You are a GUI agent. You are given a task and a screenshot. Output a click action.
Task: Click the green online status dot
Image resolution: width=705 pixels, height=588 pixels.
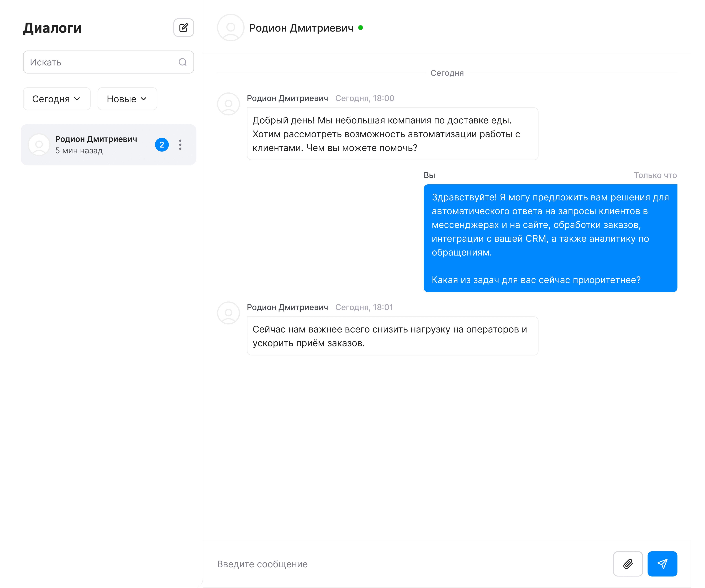360,28
